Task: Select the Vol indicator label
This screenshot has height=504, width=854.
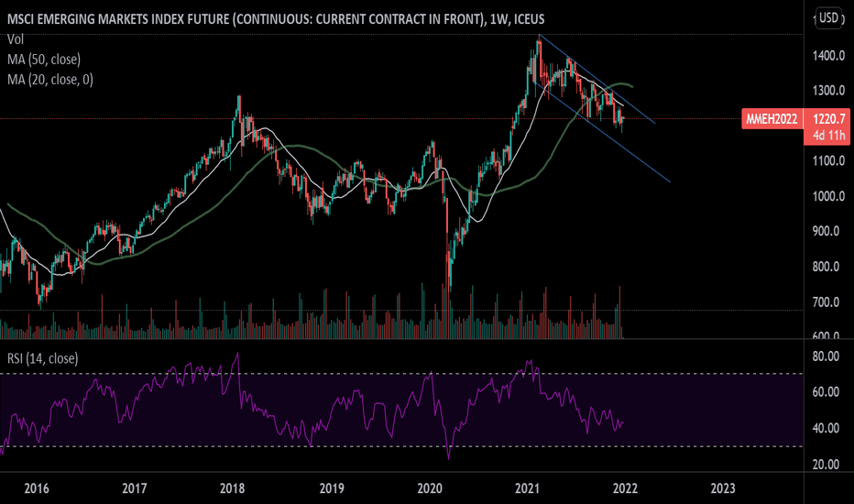Action: (16, 39)
